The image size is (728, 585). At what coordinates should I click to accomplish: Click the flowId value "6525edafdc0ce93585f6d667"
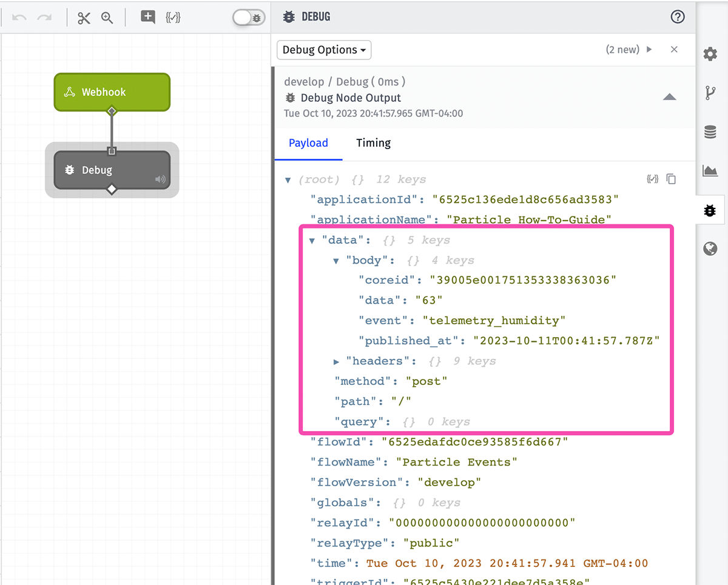coord(474,442)
